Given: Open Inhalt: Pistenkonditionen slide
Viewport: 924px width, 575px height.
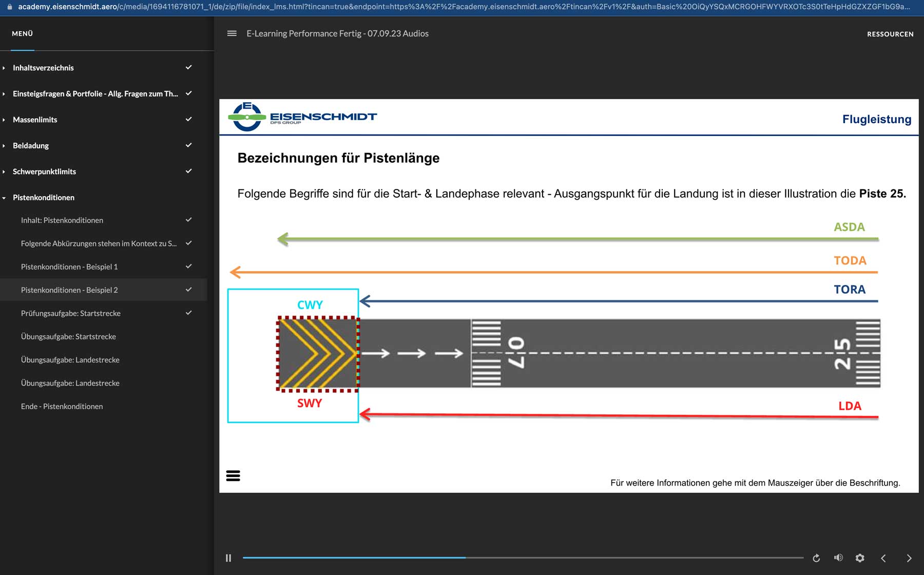Looking at the screenshot, I should (62, 220).
